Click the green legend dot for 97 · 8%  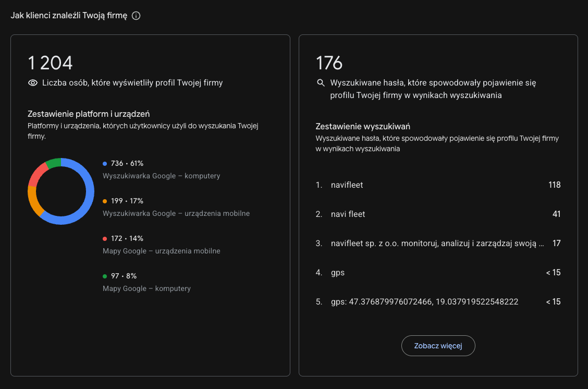(x=105, y=276)
